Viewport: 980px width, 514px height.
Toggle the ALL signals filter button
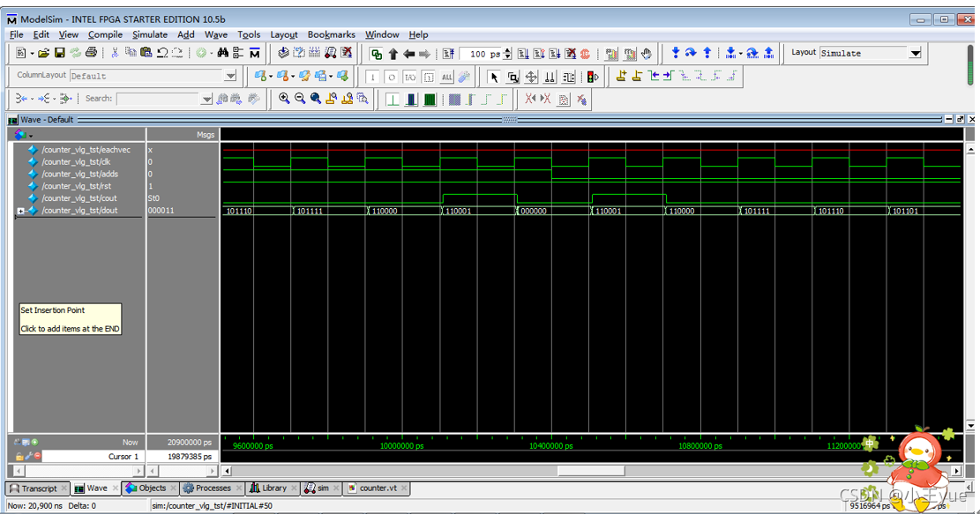pos(447,77)
